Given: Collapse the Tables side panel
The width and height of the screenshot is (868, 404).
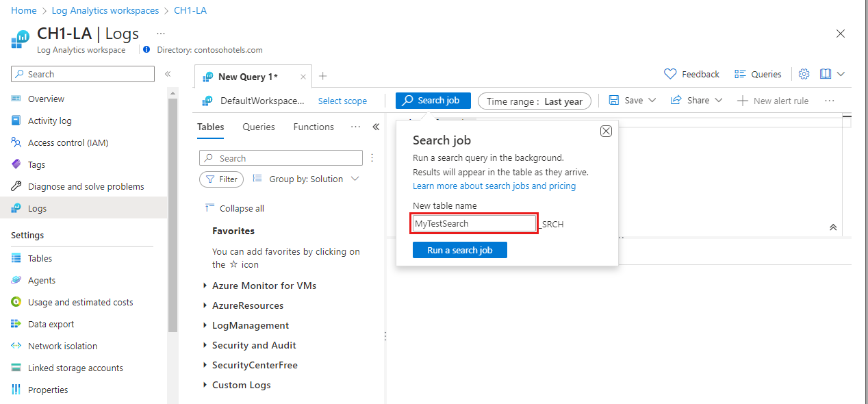Looking at the screenshot, I should tap(375, 127).
